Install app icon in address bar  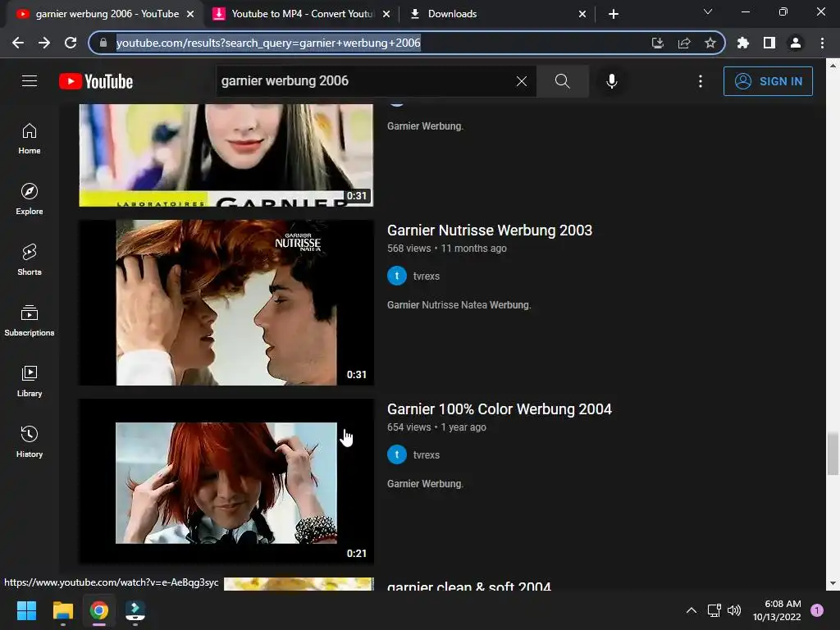[657, 43]
